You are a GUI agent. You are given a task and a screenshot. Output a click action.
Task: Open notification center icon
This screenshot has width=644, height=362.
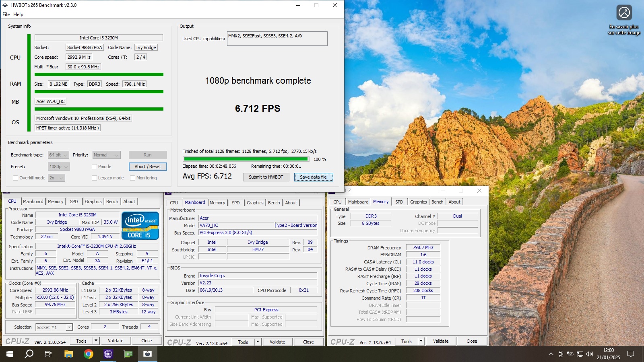(x=631, y=354)
